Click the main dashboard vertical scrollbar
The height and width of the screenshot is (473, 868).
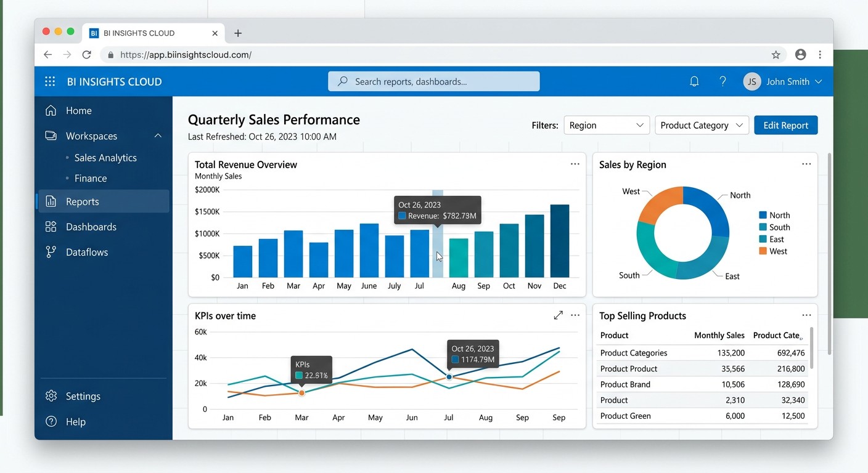point(829,254)
